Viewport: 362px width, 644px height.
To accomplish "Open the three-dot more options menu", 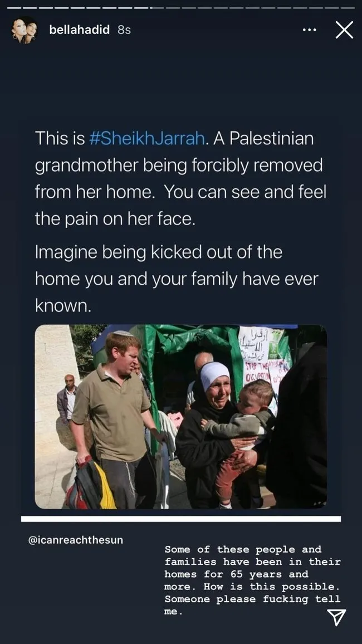I will click(x=309, y=30).
